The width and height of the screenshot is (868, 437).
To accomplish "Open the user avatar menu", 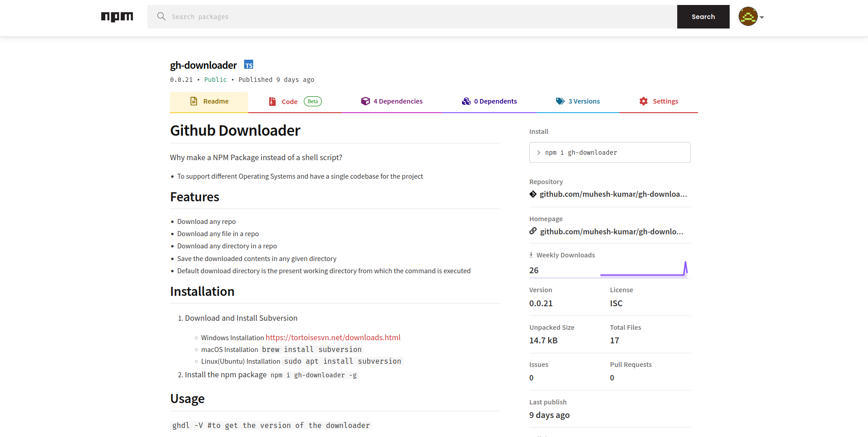I will (748, 17).
